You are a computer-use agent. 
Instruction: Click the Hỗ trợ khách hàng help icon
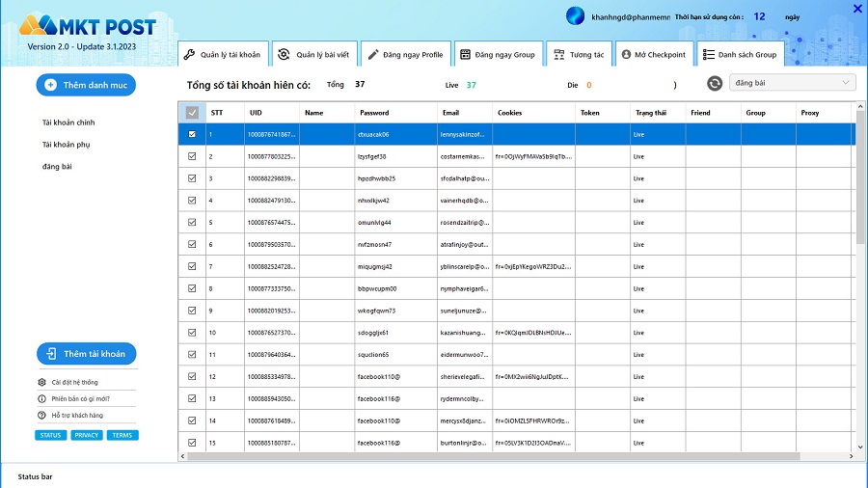pos(41,416)
